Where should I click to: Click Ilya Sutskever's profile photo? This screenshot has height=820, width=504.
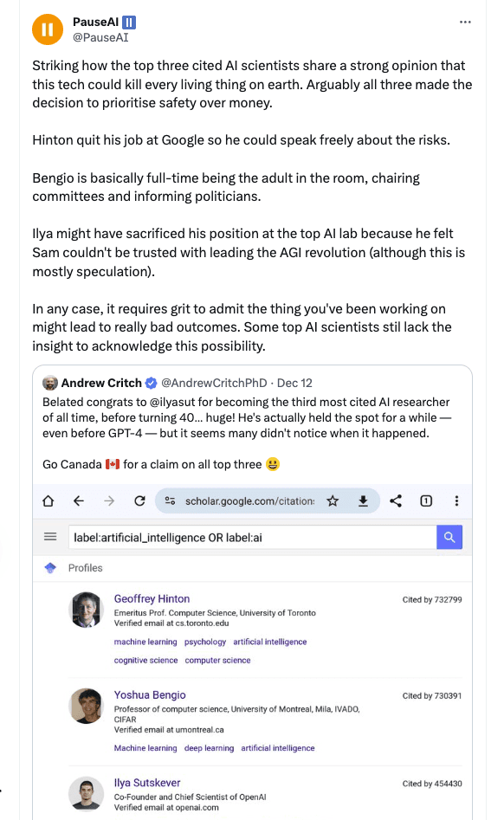86,793
